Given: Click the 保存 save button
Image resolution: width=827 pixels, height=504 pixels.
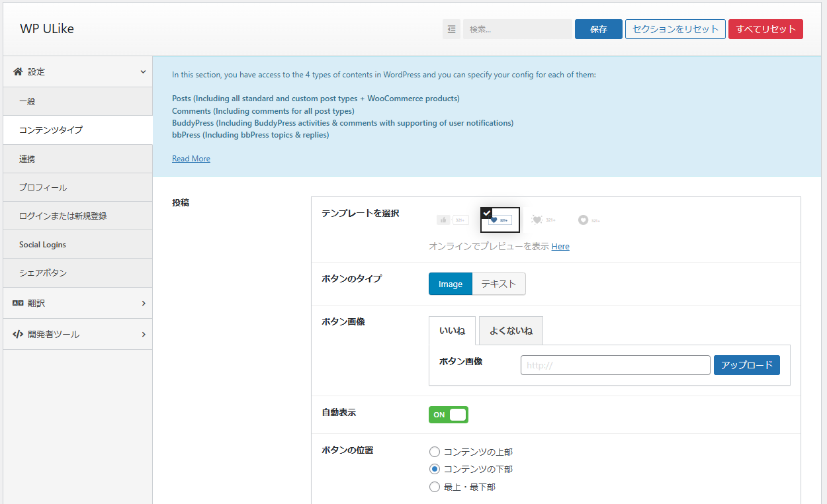Looking at the screenshot, I should click(x=598, y=28).
